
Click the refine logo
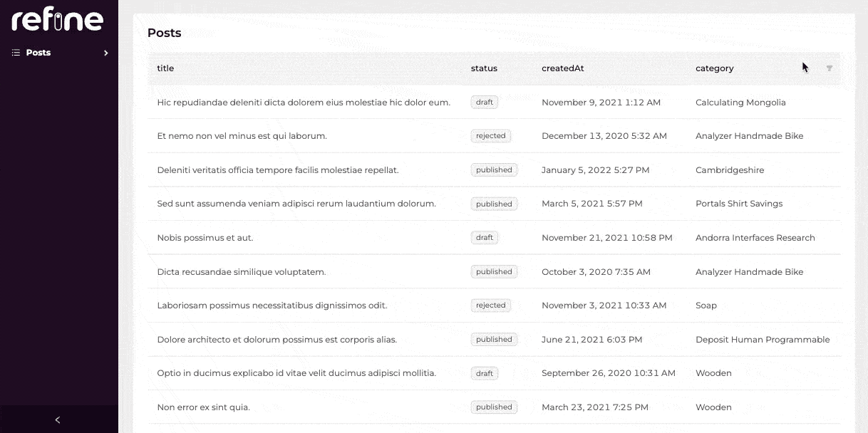(x=57, y=19)
